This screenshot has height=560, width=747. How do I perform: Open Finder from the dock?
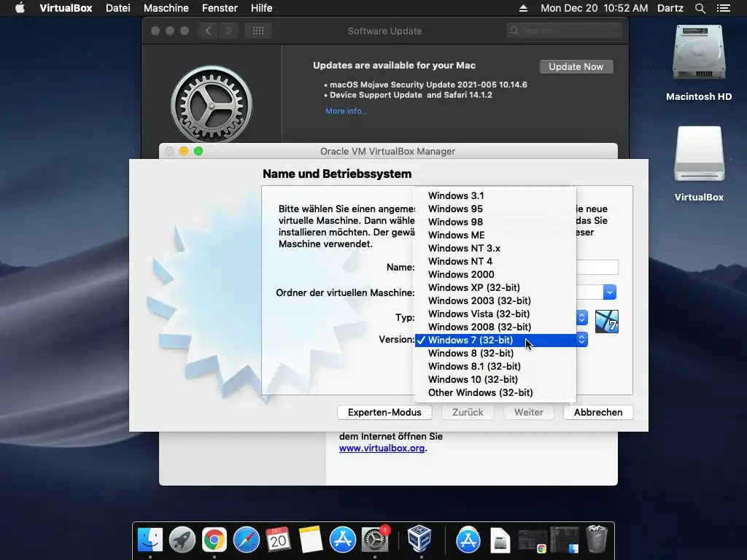tap(150, 540)
